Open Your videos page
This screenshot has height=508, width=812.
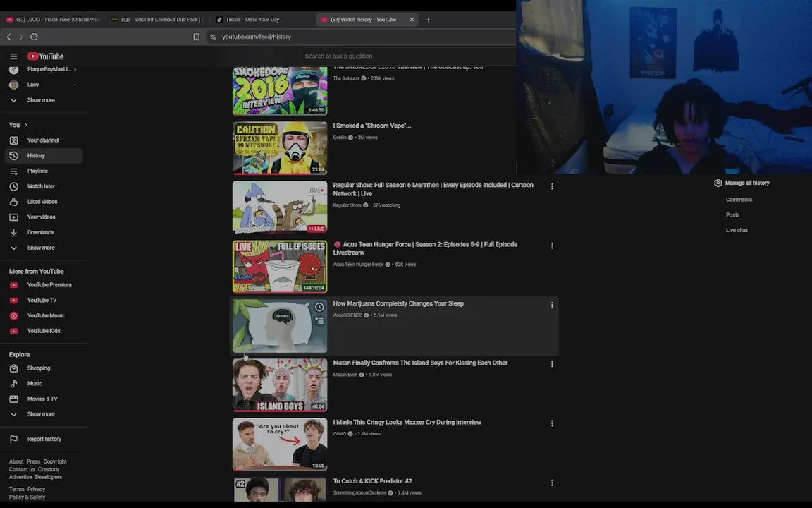[x=44, y=217]
